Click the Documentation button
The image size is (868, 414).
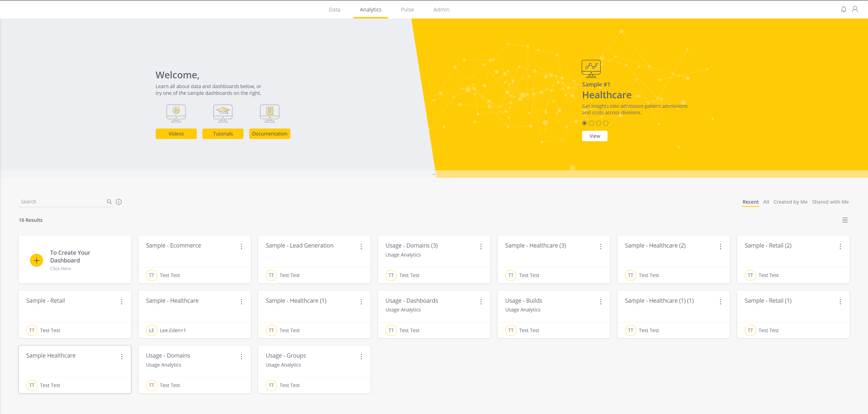click(269, 134)
